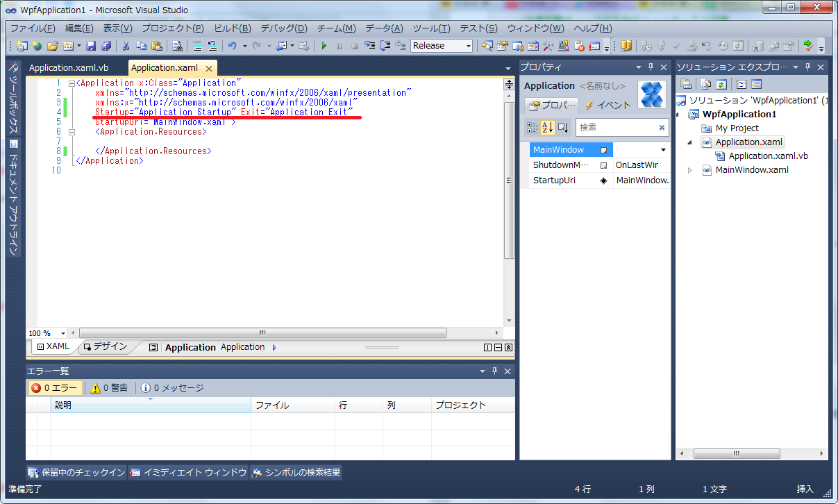The height and width of the screenshot is (504, 838).
Task: Click the Save All toolbar icon
Action: click(106, 46)
